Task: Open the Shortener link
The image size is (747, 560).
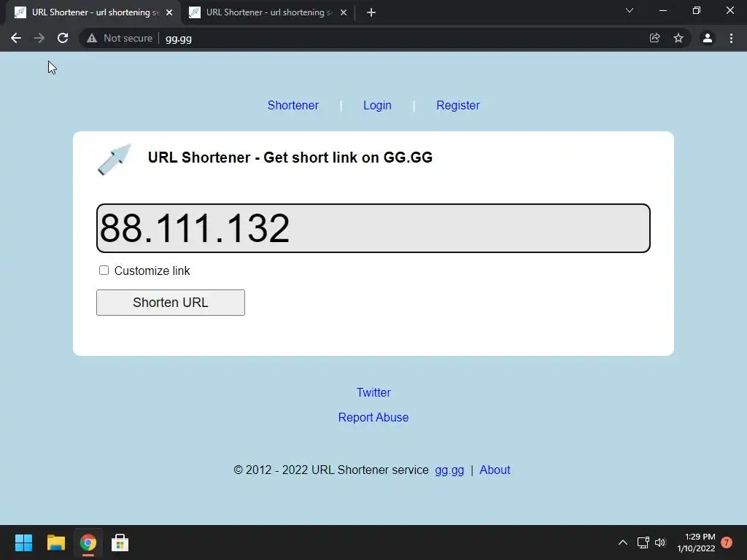Action: [293, 105]
